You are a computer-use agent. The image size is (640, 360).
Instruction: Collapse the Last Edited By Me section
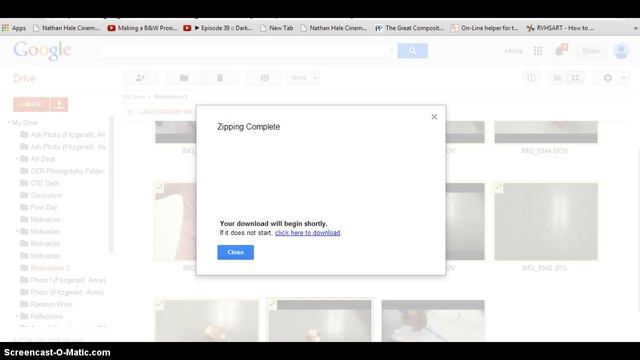(130, 111)
